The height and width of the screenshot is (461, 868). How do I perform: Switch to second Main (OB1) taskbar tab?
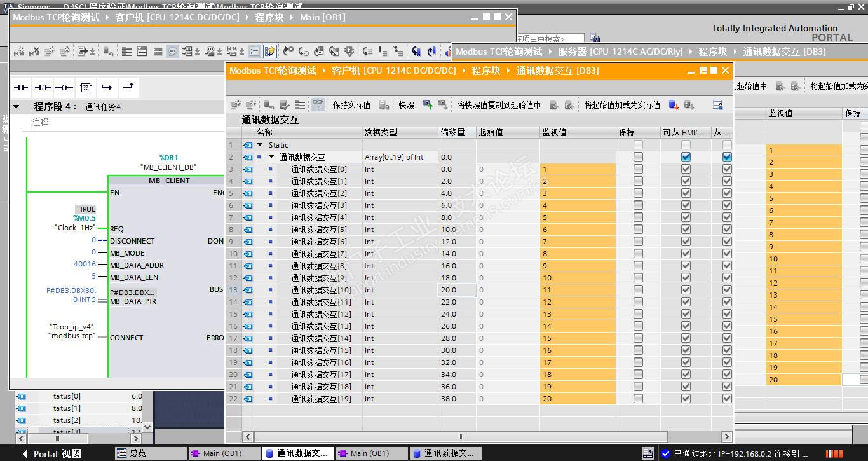[x=371, y=453]
